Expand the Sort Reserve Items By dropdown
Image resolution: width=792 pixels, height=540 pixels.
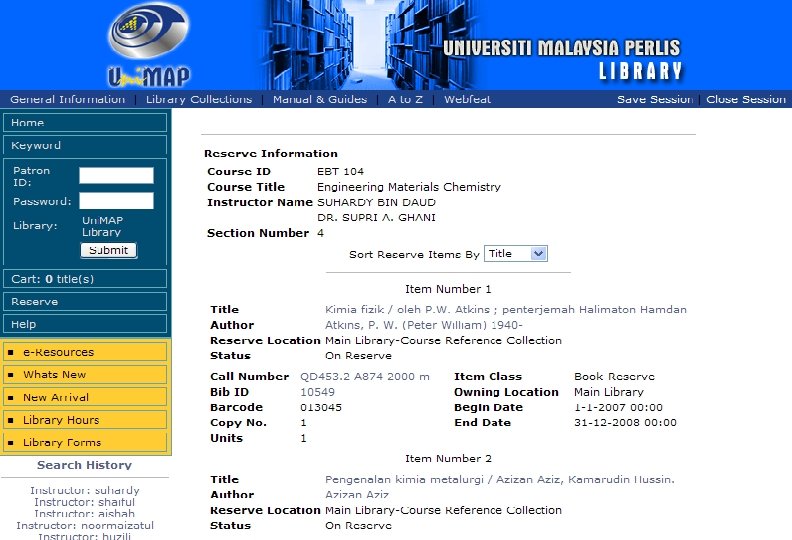(516, 254)
